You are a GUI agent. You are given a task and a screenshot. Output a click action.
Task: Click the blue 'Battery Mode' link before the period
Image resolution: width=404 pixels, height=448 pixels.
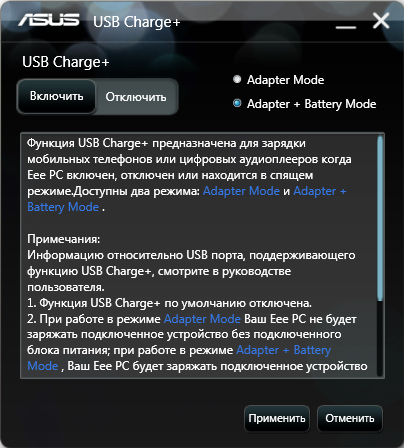pyautogui.click(x=63, y=207)
